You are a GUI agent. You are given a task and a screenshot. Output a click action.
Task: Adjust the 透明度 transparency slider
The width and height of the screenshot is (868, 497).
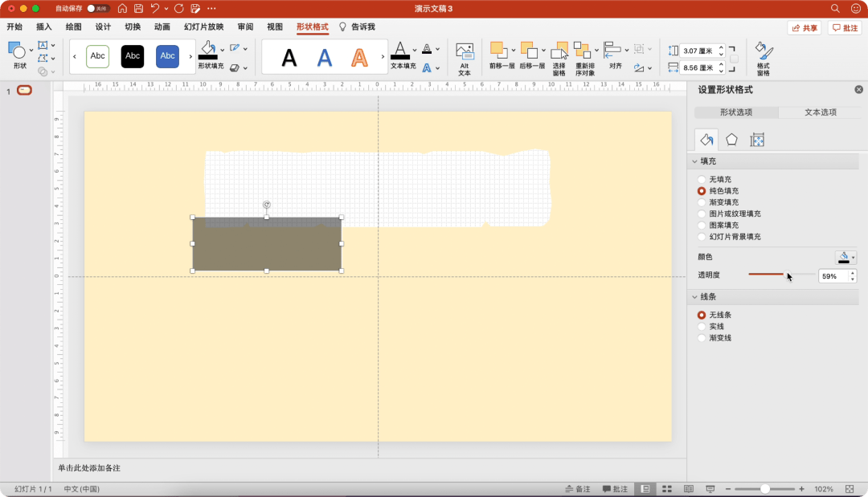(785, 275)
